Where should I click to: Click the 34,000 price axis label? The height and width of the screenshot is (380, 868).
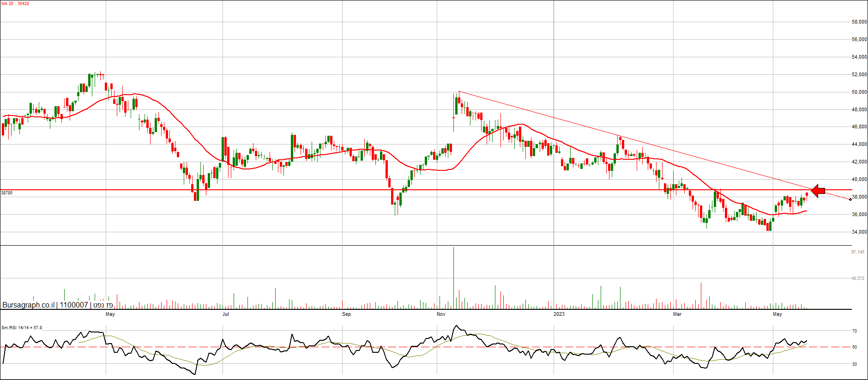pos(859,232)
